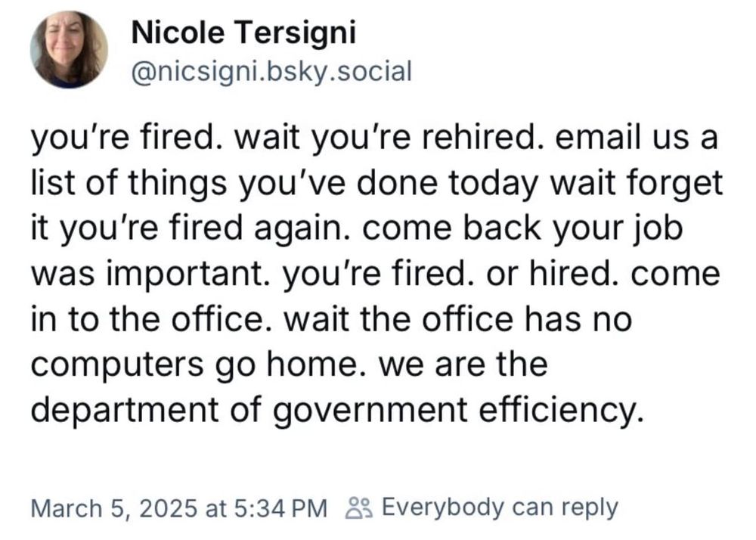The width and height of the screenshot is (756, 540).
Task: Click the first line starting "you're fired. wait"
Action: (x=375, y=138)
